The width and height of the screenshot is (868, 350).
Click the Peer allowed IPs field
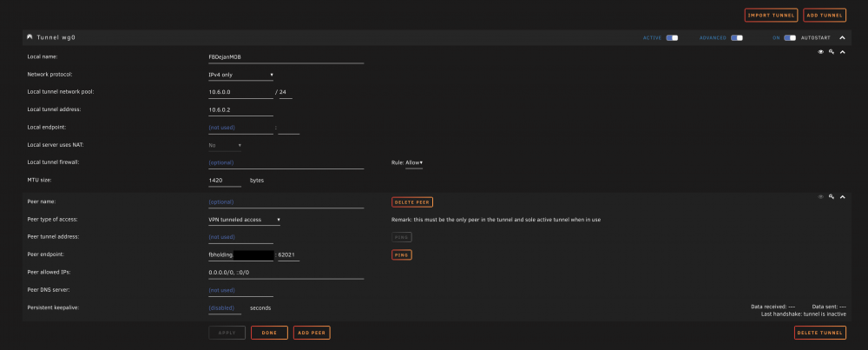point(286,273)
